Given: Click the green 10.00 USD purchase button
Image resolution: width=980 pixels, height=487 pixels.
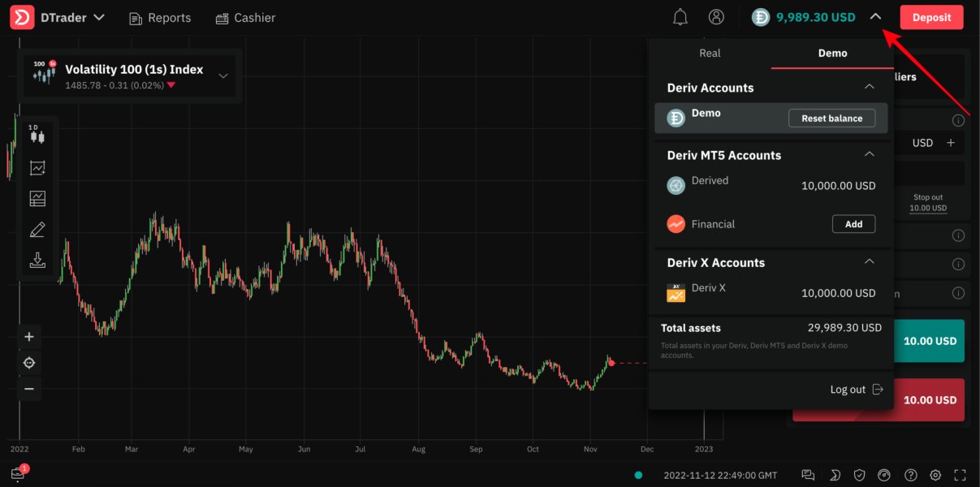Looking at the screenshot, I should [929, 341].
